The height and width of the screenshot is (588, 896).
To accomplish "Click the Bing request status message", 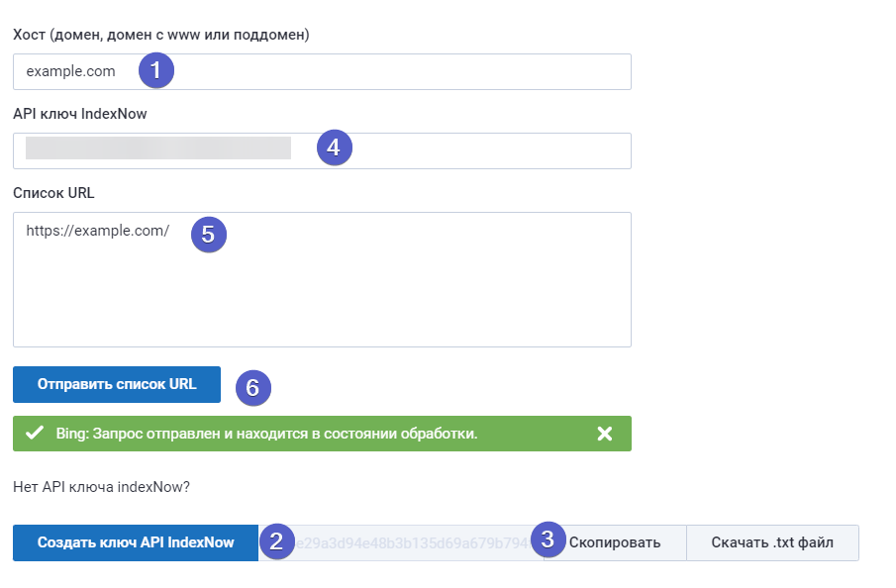I will pos(266,434).
